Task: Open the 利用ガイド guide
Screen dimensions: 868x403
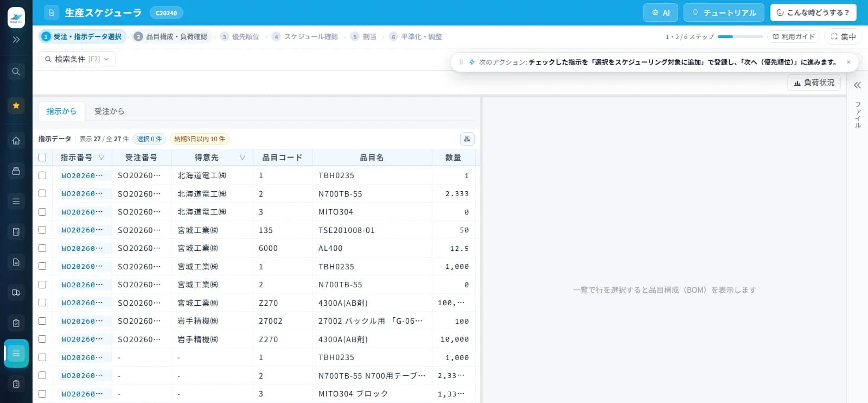Action: pos(794,36)
